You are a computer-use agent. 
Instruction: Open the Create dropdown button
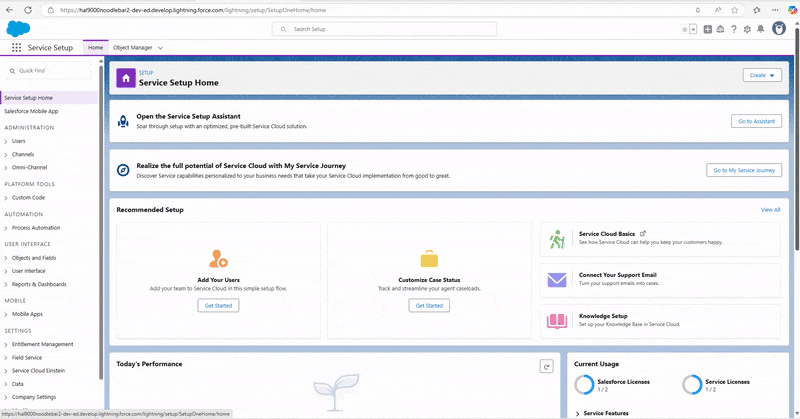[x=762, y=75]
